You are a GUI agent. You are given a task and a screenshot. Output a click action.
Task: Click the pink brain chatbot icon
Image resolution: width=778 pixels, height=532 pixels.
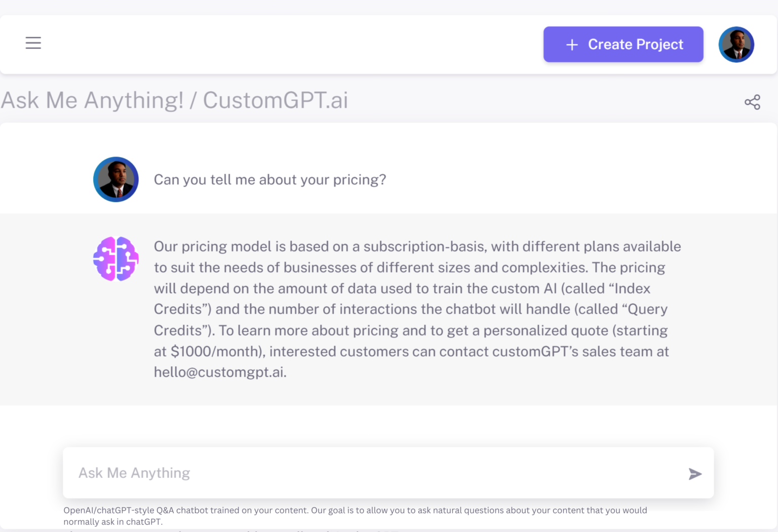pyautogui.click(x=116, y=259)
